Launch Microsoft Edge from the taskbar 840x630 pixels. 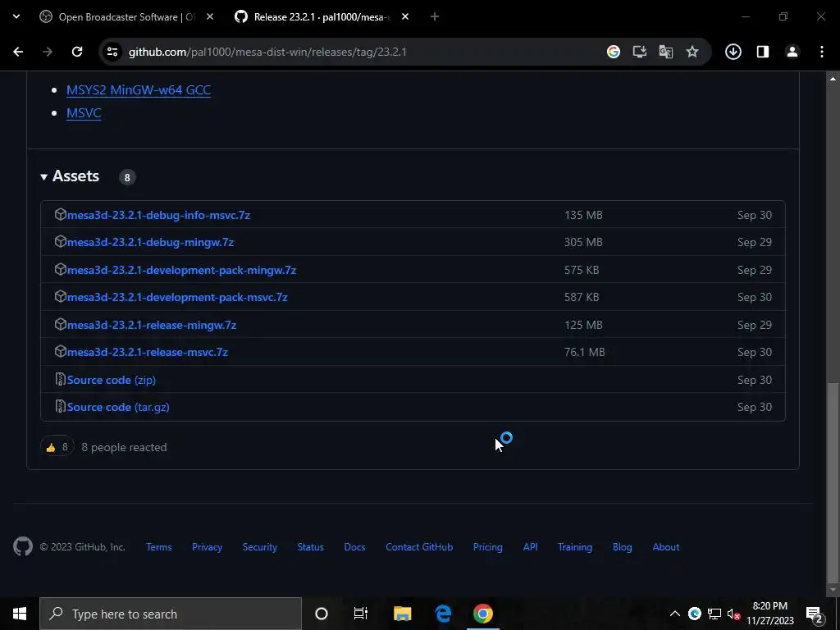point(443,614)
